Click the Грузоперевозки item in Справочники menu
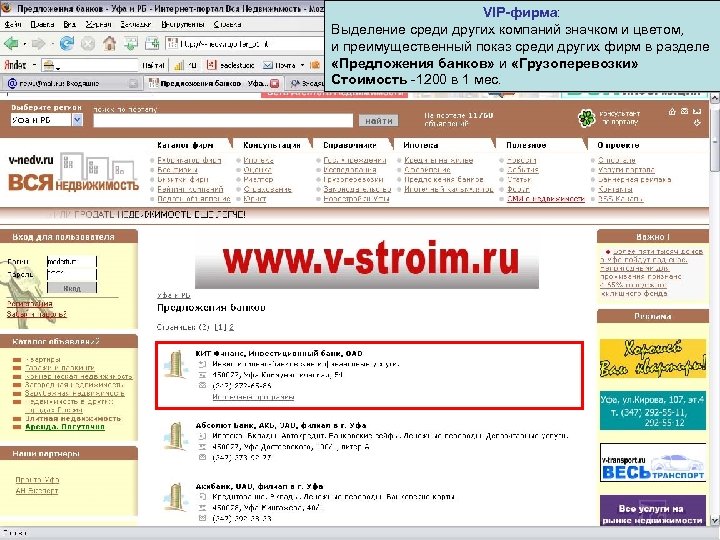Screen dimensions: 720x540 (x=353, y=180)
